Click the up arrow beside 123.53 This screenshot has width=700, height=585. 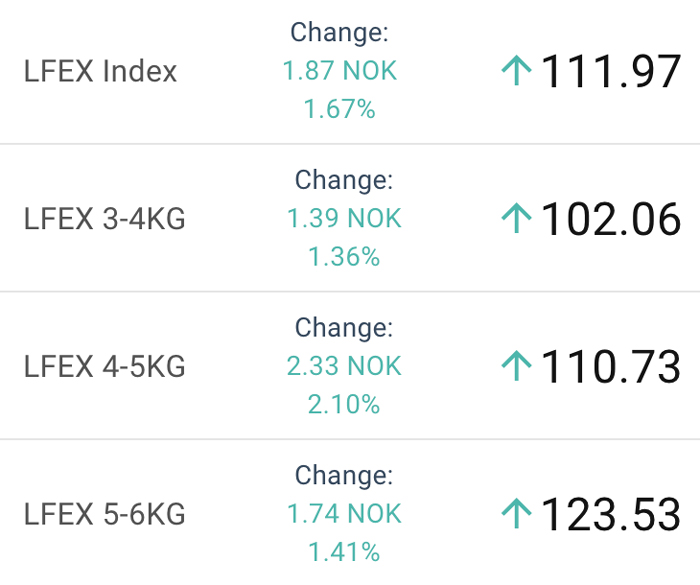[517, 514]
